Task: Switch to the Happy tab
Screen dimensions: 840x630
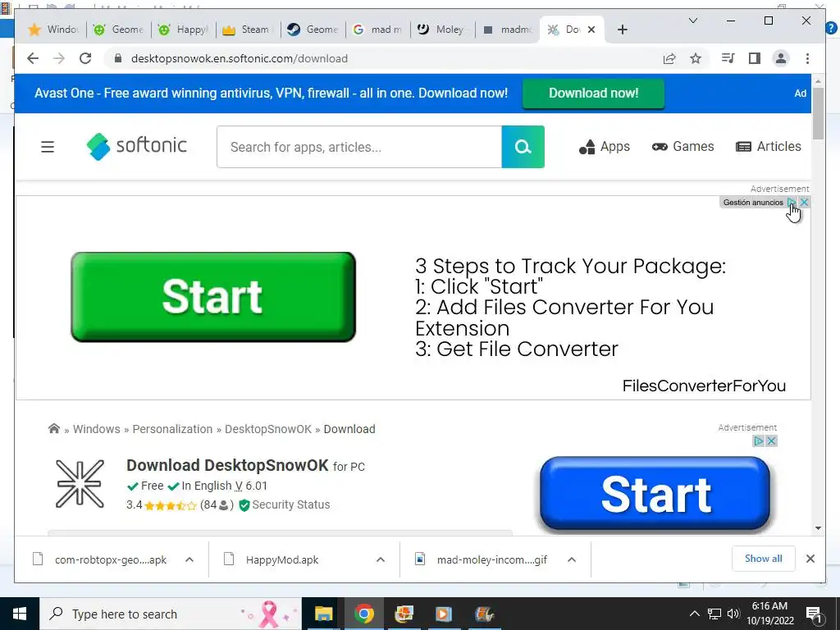Action: (184, 30)
